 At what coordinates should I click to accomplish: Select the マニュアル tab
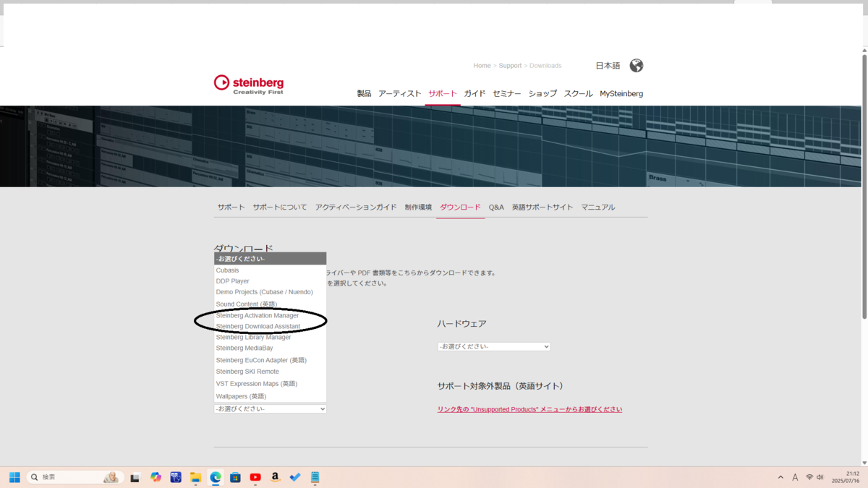point(598,207)
